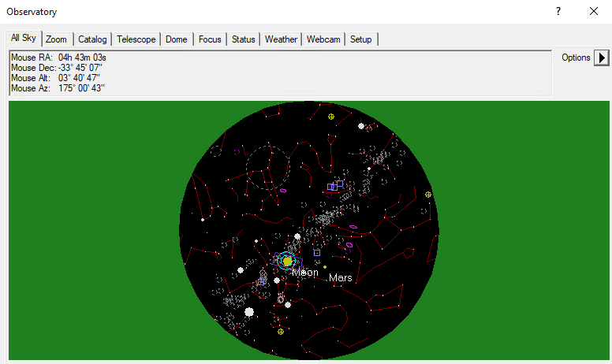Go to the Dome tab
The image size is (612, 364).
tap(177, 39)
